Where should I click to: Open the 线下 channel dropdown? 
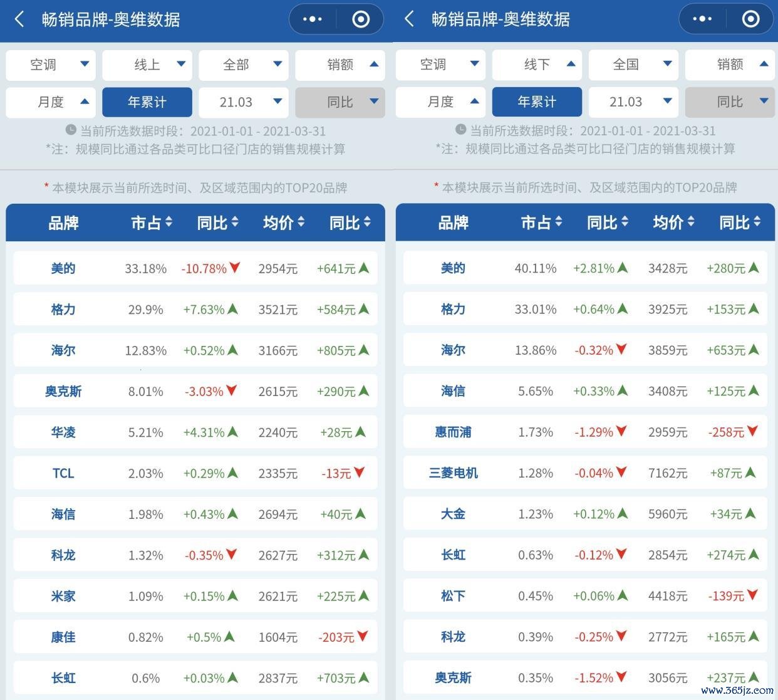(x=537, y=65)
